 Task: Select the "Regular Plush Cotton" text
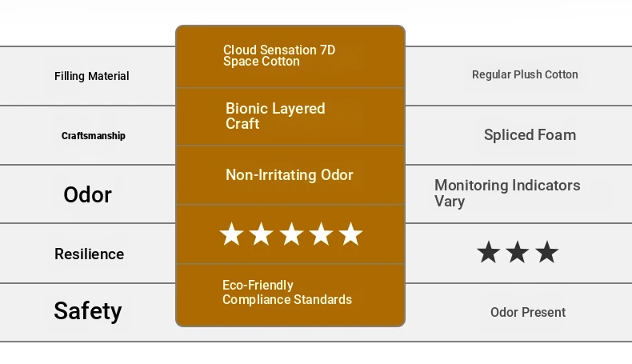[525, 74]
